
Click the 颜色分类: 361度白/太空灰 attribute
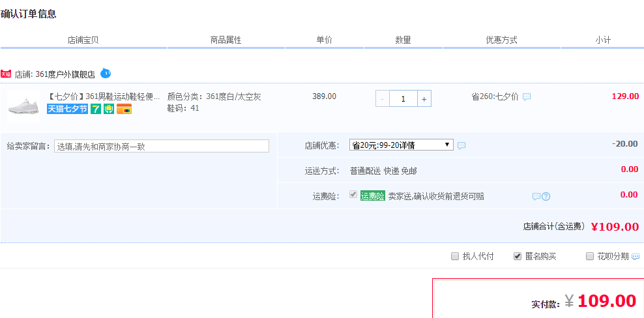tap(214, 96)
